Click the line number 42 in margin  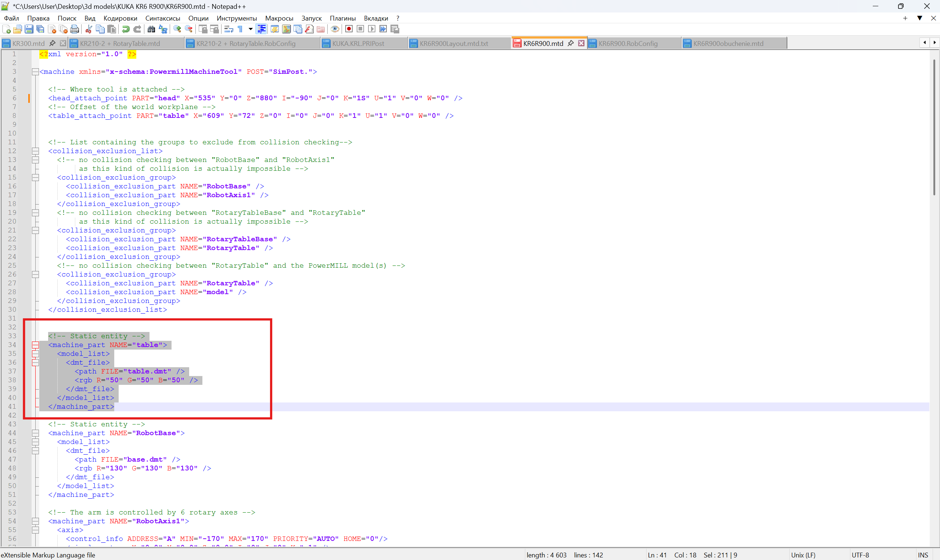click(12, 415)
